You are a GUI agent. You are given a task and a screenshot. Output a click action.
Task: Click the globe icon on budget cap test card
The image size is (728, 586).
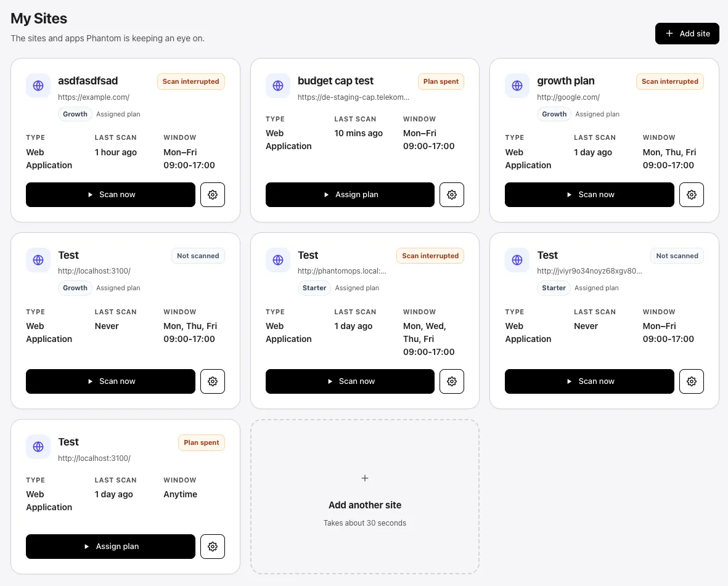pos(277,86)
